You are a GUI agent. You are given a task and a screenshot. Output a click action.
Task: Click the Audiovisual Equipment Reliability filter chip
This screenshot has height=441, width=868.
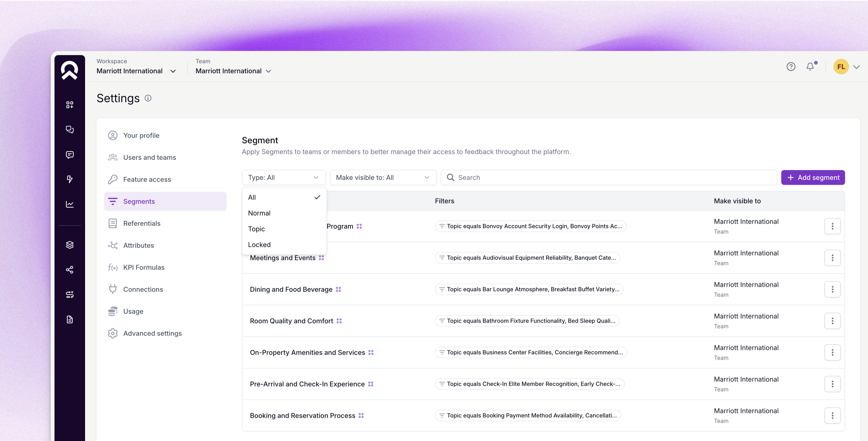pyautogui.click(x=527, y=258)
